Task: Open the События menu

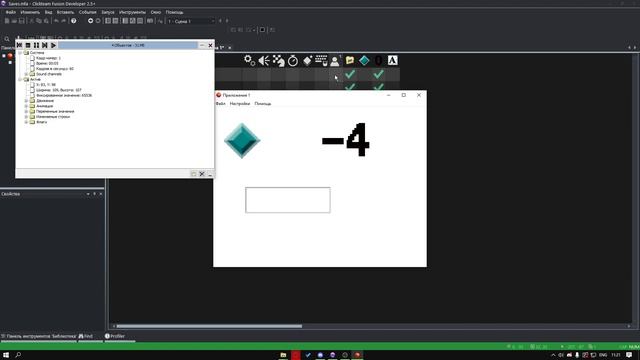Action: click(x=87, y=12)
